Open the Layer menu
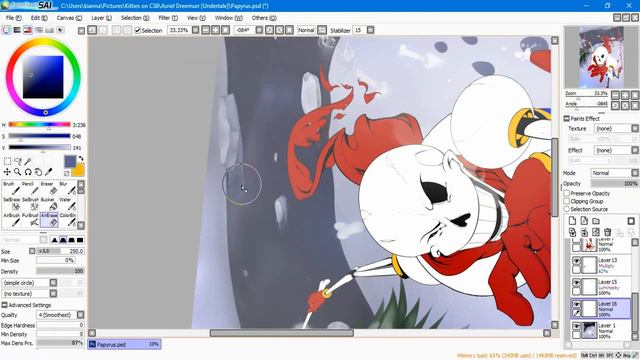The image size is (640, 360). click(x=101, y=18)
